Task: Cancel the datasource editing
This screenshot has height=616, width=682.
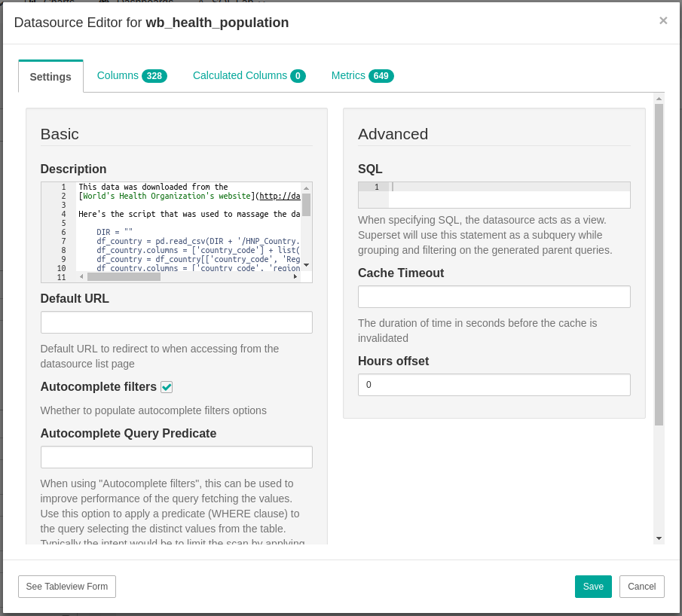Action: [641, 587]
